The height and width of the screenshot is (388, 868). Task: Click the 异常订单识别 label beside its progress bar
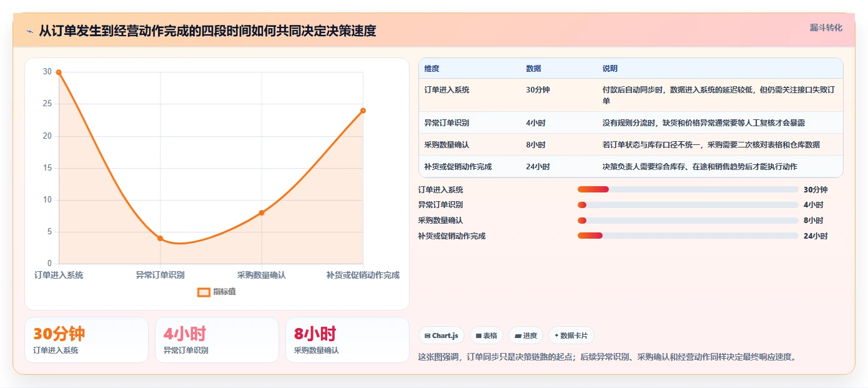(x=441, y=205)
